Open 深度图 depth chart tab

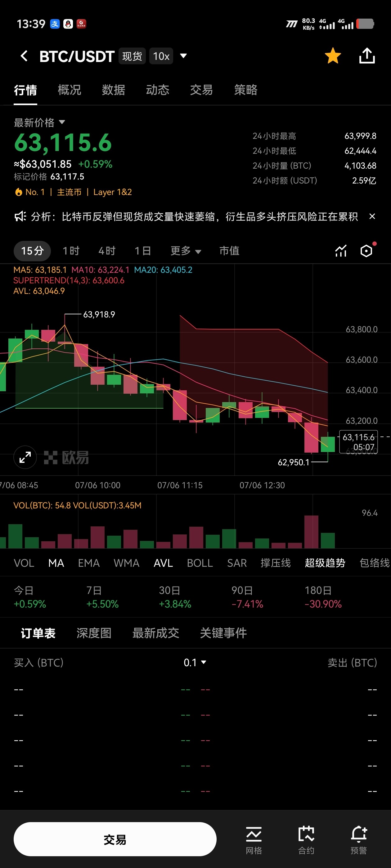(94, 633)
